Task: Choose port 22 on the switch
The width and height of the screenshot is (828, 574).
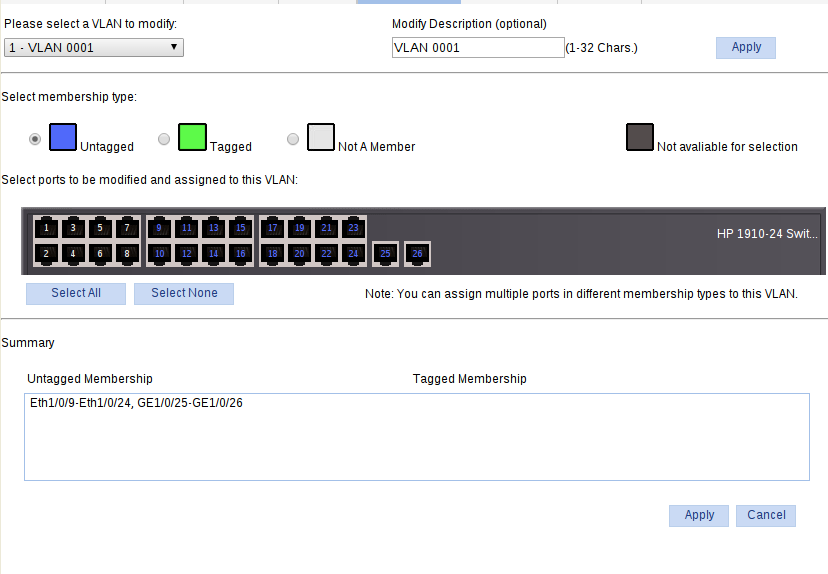Action: point(326,253)
